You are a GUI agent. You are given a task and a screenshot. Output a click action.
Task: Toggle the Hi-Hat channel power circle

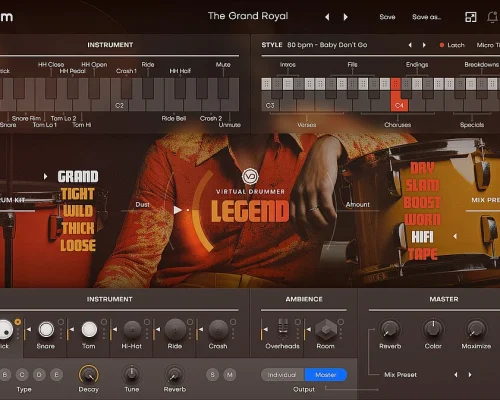147,322
